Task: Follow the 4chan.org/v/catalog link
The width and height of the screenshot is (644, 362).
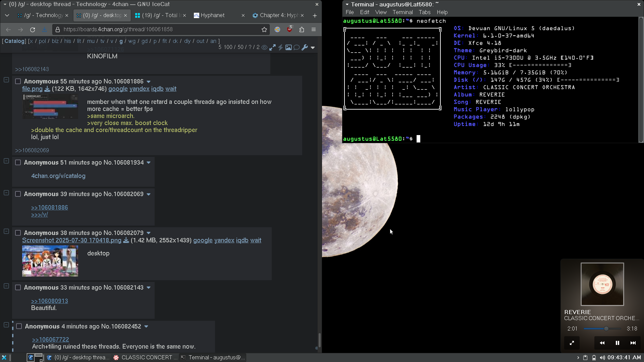Action: pos(58,176)
